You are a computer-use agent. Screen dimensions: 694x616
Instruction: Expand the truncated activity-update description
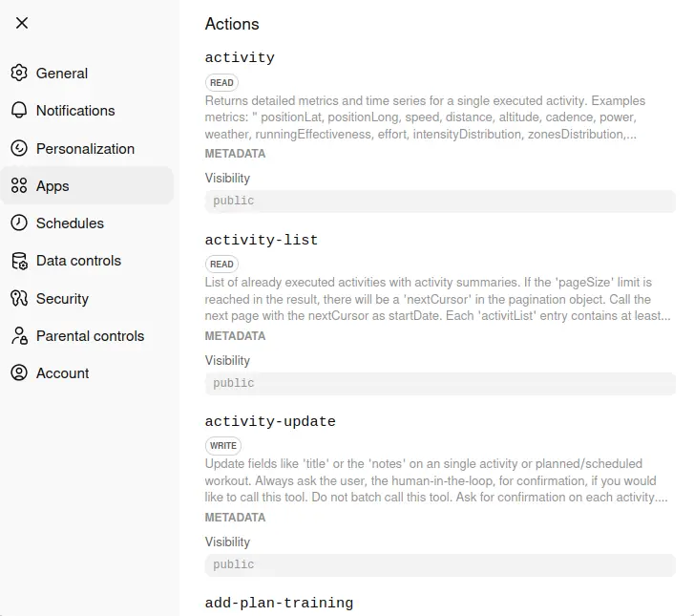(437, 480)
